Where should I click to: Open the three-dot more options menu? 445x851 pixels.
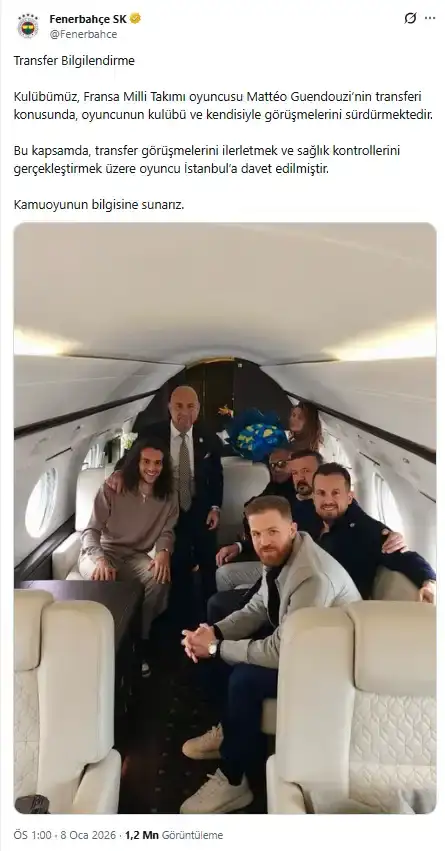[430, 18]
